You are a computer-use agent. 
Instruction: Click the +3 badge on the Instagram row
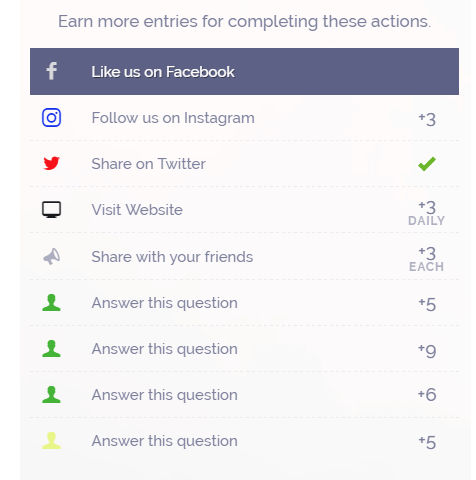427,119
